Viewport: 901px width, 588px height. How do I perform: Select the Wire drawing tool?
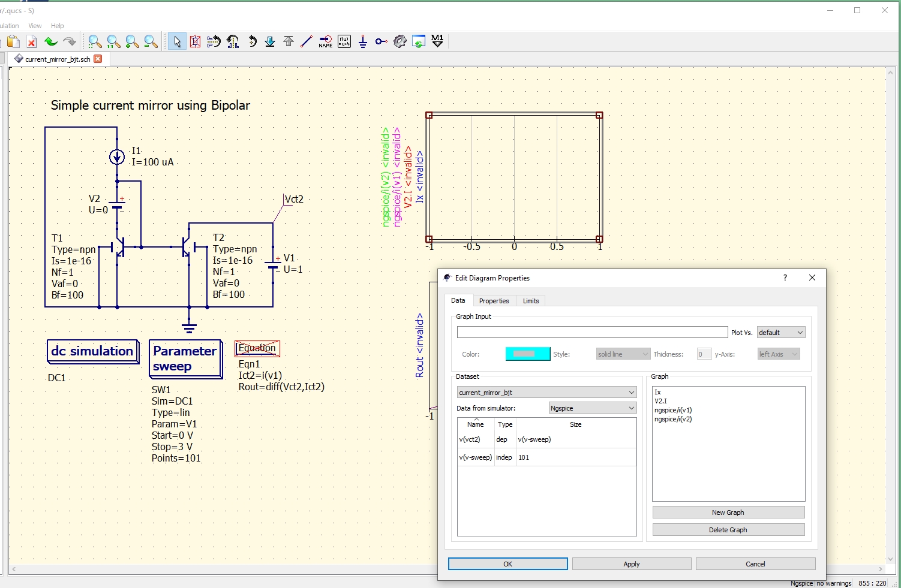[307, 41]
